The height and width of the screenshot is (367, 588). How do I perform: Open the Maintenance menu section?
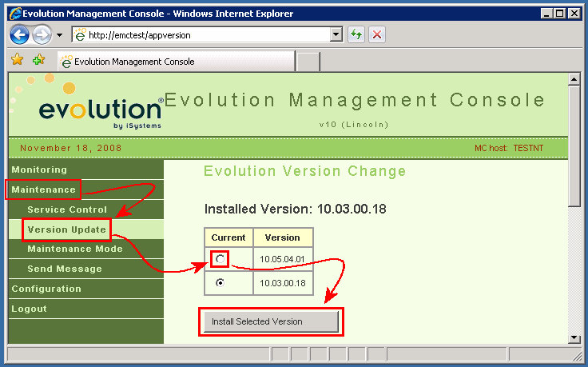tap(44, 189)
